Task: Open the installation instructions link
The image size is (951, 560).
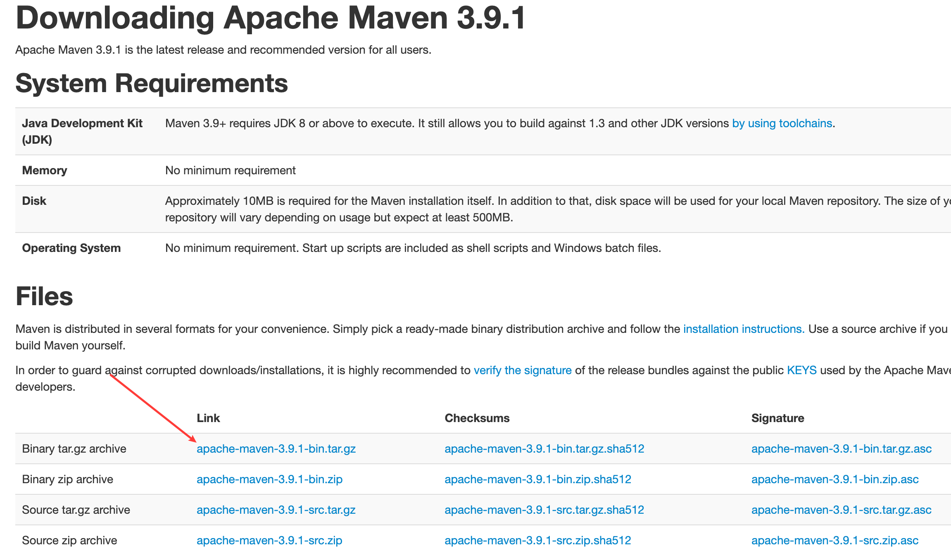Action: pyautogui.click(x=743, y=329)
